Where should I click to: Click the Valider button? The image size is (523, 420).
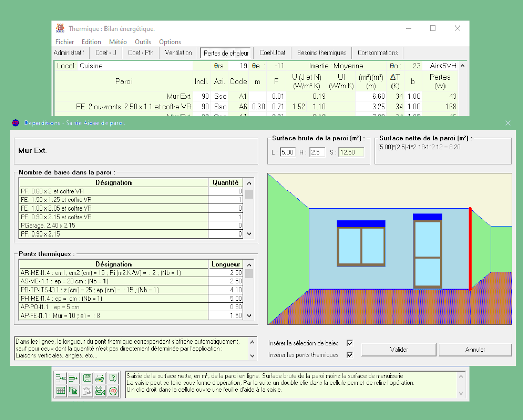pos(399,350)
